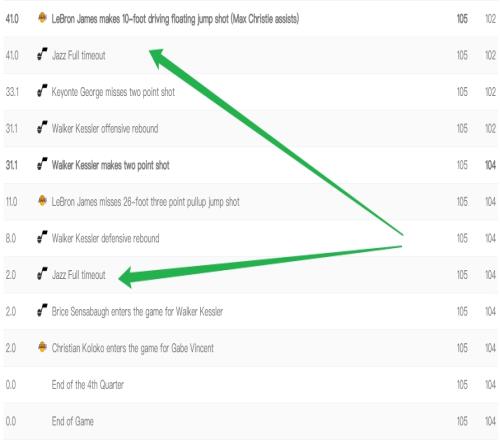Click Jazz logo beside Keyonte George missed shot

coord(42,91)
